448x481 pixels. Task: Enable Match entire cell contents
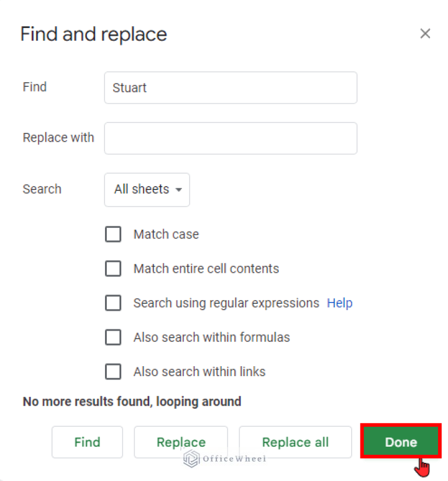(x=113, y=268)
